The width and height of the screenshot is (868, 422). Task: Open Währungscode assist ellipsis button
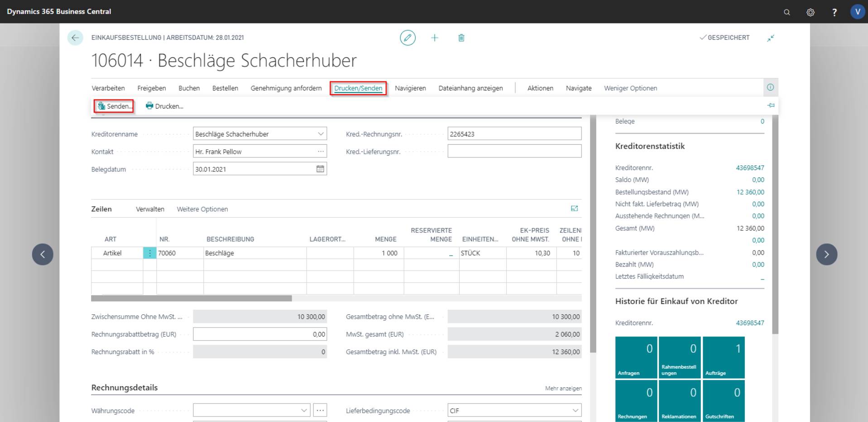pyautogui.click(x=320, y=410)
